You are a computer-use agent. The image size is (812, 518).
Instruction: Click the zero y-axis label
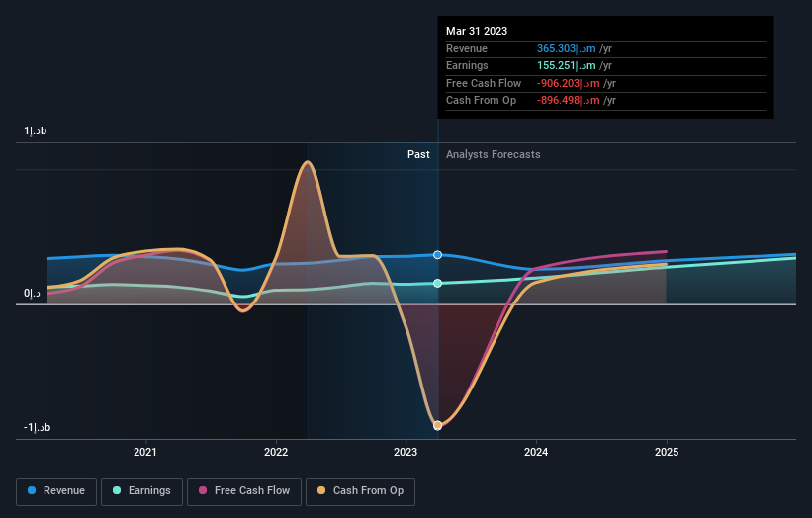[x=32, y=293]
